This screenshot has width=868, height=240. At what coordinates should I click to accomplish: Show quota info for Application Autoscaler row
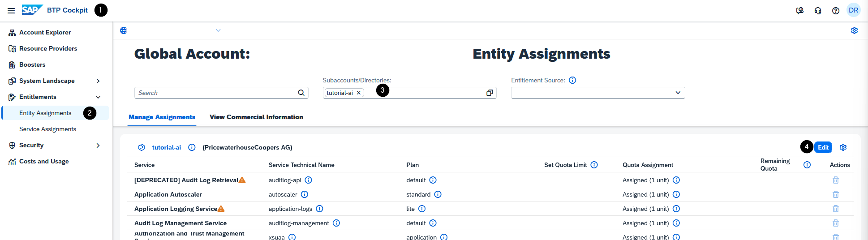[x=676, y=194]
